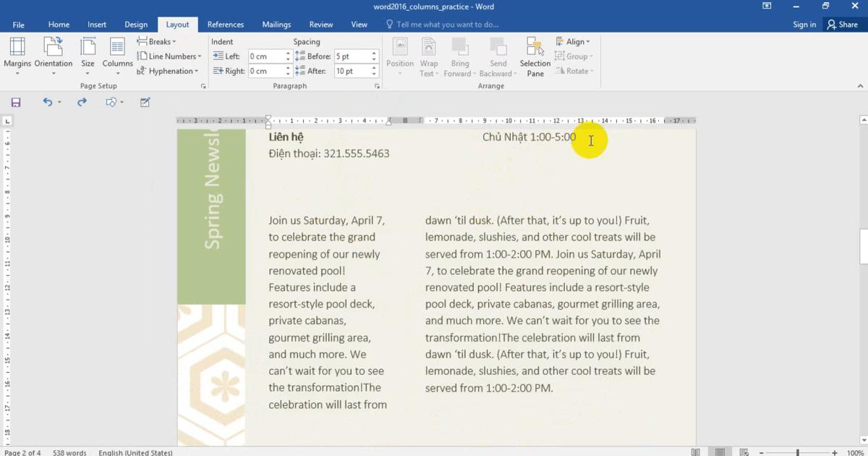Click the 100% zoom level
Image resolution: width=868 pixels, height=456 pixels.
pyautogui.click(x=855, y=452)
